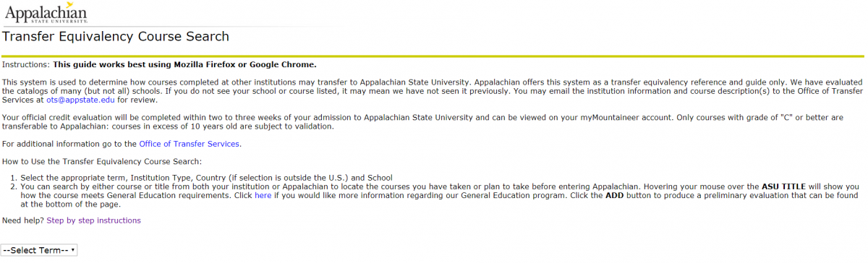Click the 'Need help?' text

23,220
